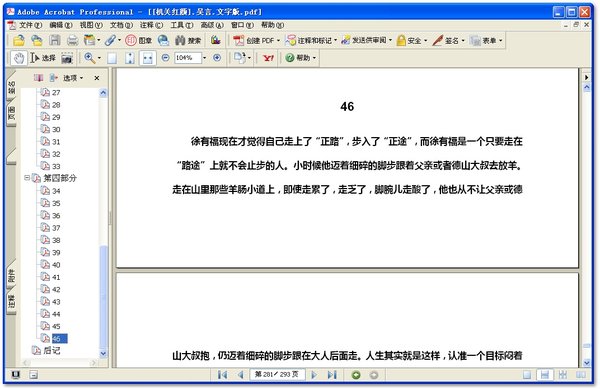Image resolution: width=600 pixels, height=390 pixels.
Task: Select the 第四部分 bookmark
Action: [x=59, y=178]
